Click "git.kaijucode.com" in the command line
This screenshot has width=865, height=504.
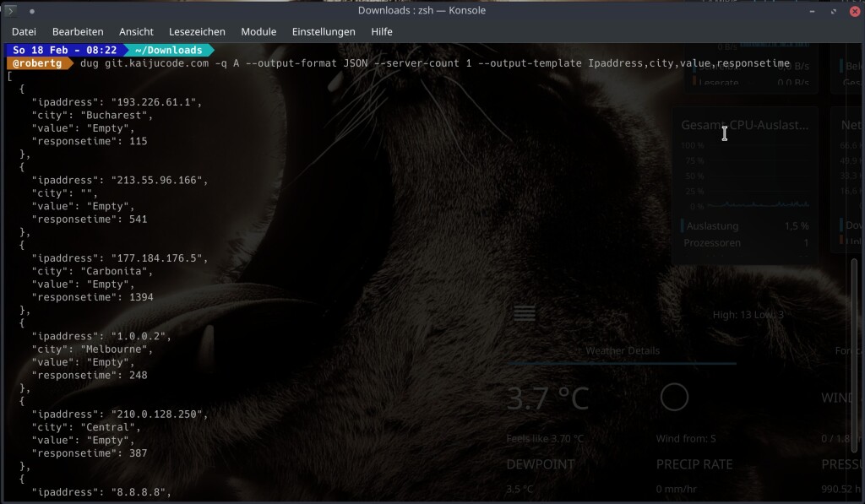(156, 63)
